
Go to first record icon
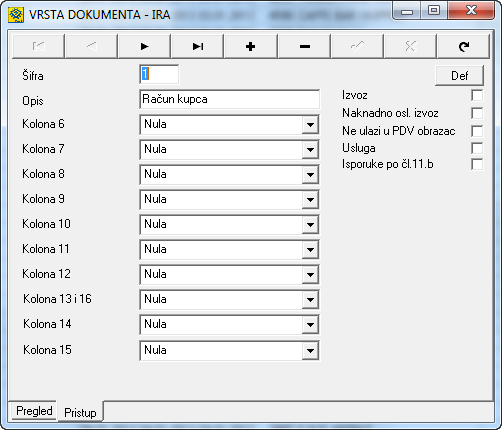tap(38, 46)
